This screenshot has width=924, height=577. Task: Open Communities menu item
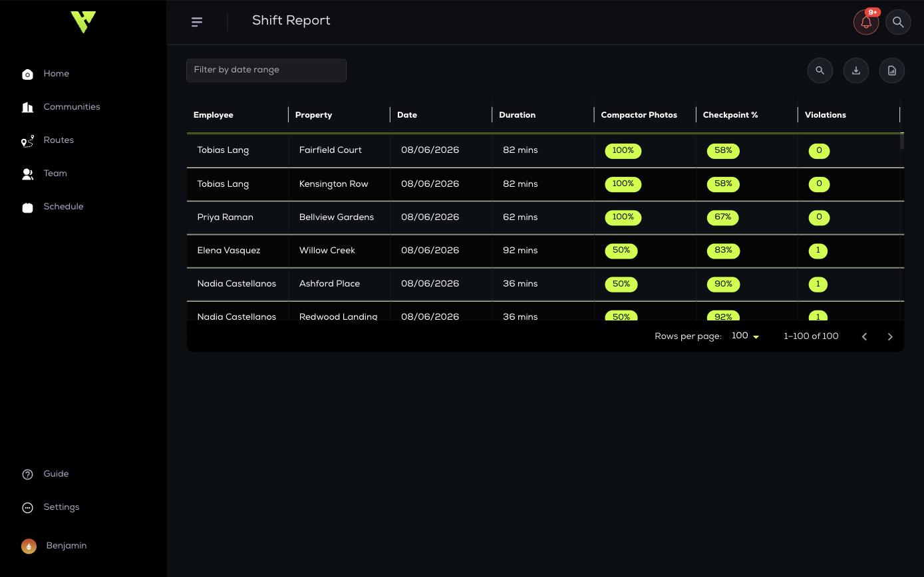pyautogui.click(x=72, y=107)
